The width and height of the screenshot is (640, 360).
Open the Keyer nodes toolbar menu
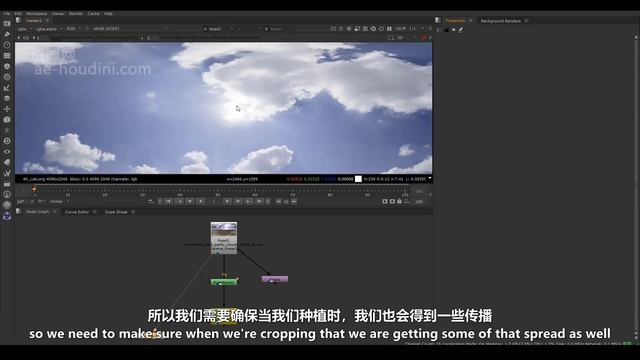pos(7,88)
